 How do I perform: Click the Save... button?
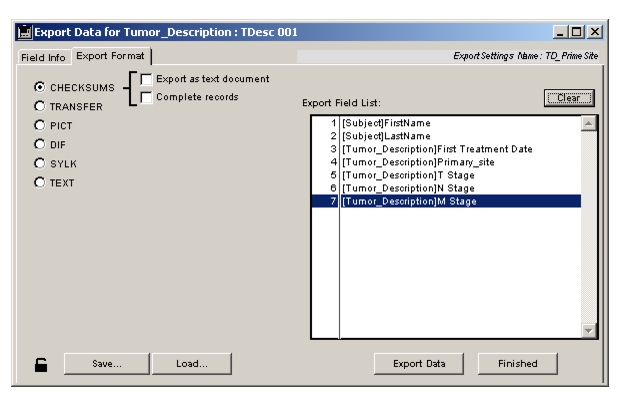108,364
